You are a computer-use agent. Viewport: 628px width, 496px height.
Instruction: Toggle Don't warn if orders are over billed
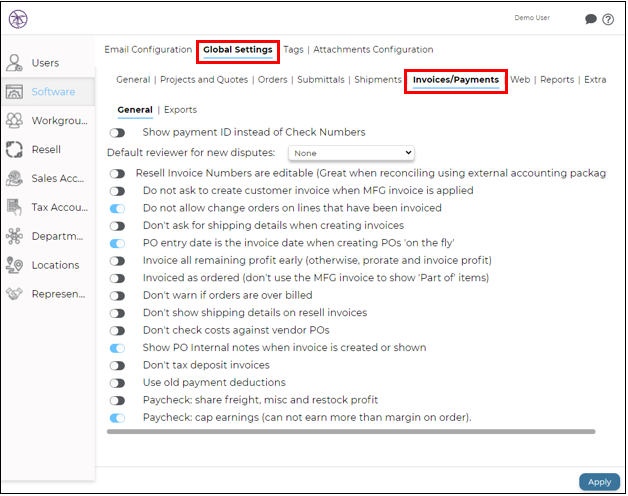coord(117,296)
